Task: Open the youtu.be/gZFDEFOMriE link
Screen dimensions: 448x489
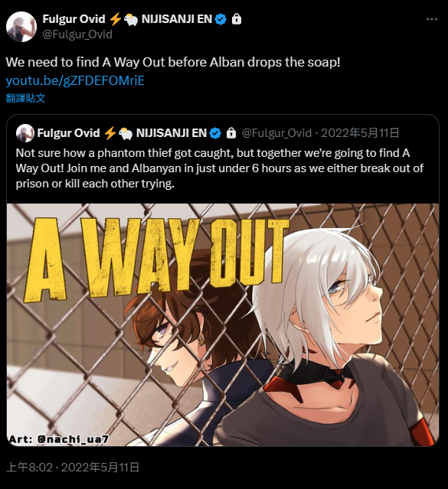Action: 75,80
